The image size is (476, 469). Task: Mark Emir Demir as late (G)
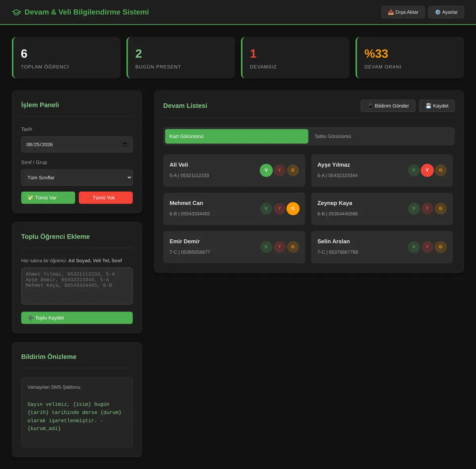[x=293, y=247]
